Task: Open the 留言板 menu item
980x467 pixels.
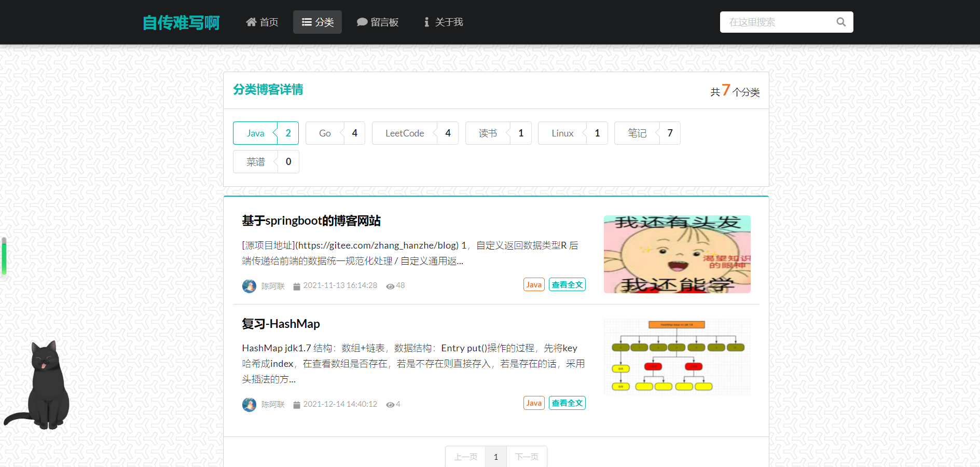Action: 379,22
